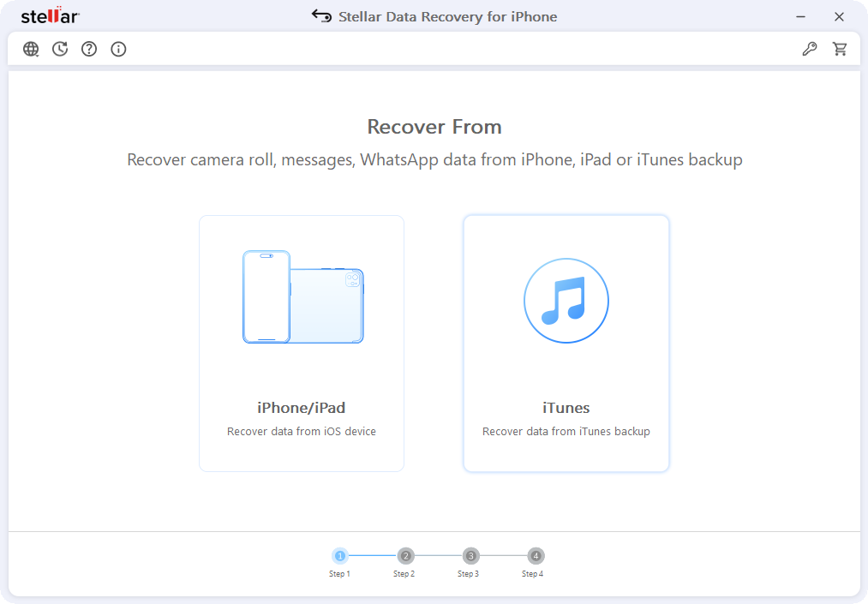Click the Recover data from iTunes backup text

(566, 431)
